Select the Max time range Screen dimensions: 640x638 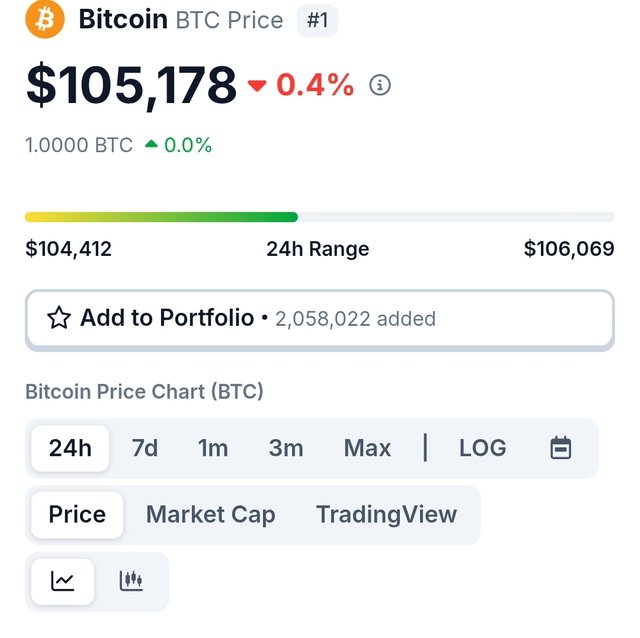pos(367,448)
